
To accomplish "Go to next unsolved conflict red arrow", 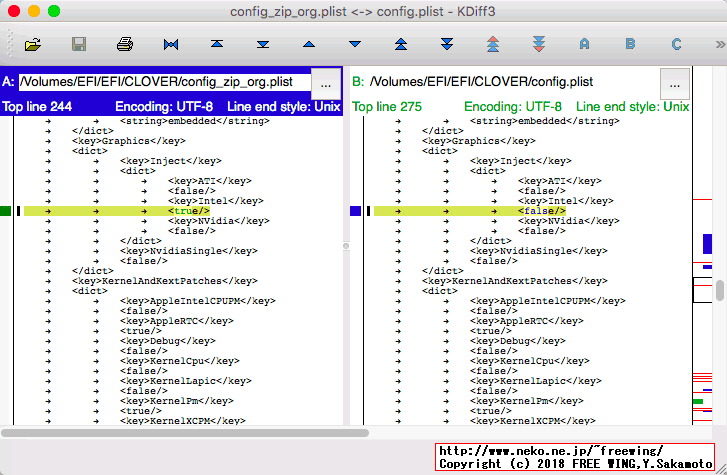I will [539, 44].
